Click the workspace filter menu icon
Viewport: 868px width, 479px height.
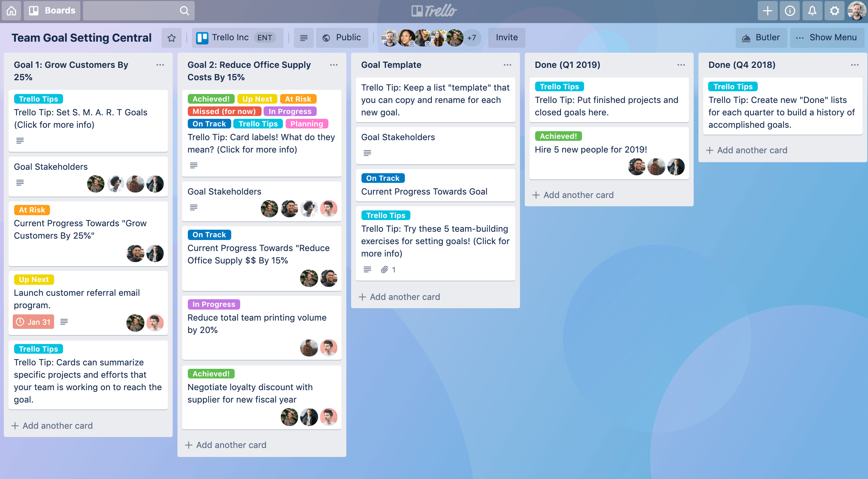(303, 37)
